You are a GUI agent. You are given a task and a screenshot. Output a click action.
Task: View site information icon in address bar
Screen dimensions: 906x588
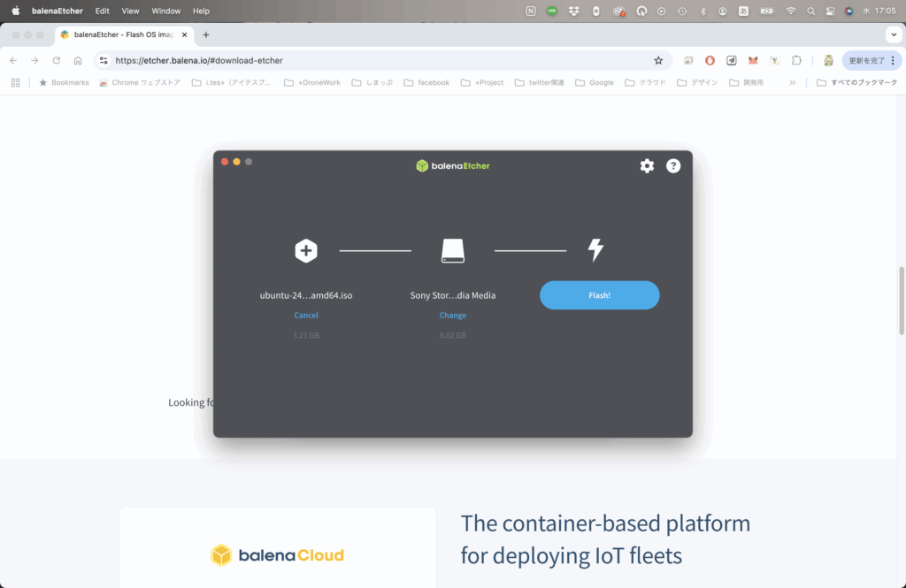(x=104, y=60)
